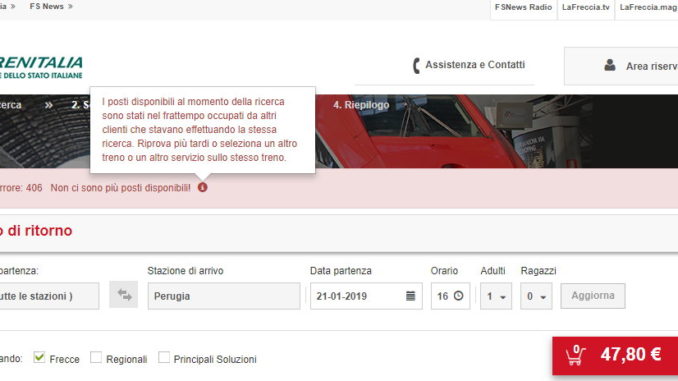The width and height of the screenshot is (678, 381).
Task: Click the clock icon in Orario field
Action: (x=458, y=296)
